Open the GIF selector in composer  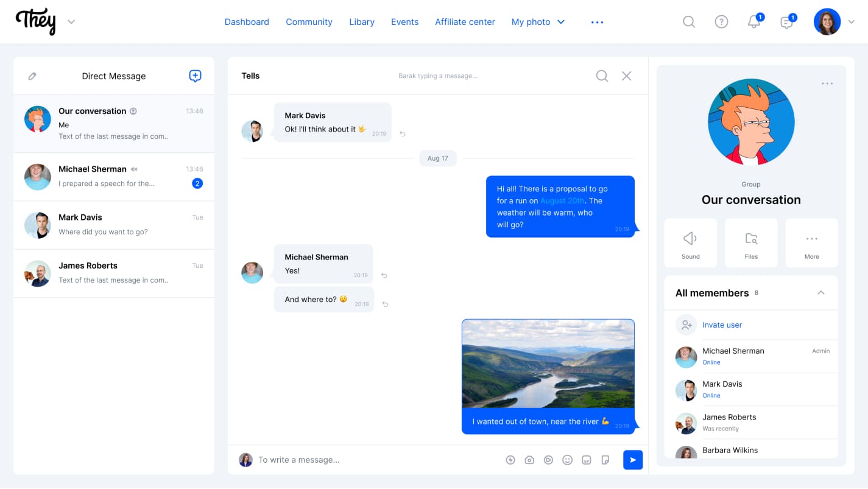pos(586,460)
